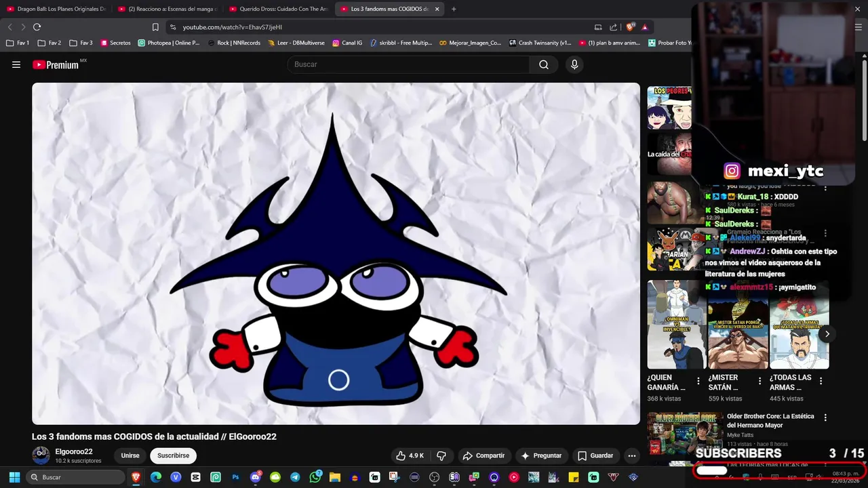Open ¿MISTER SATÁN short thumbnail
Screen dimensions: 868x488
738,325
